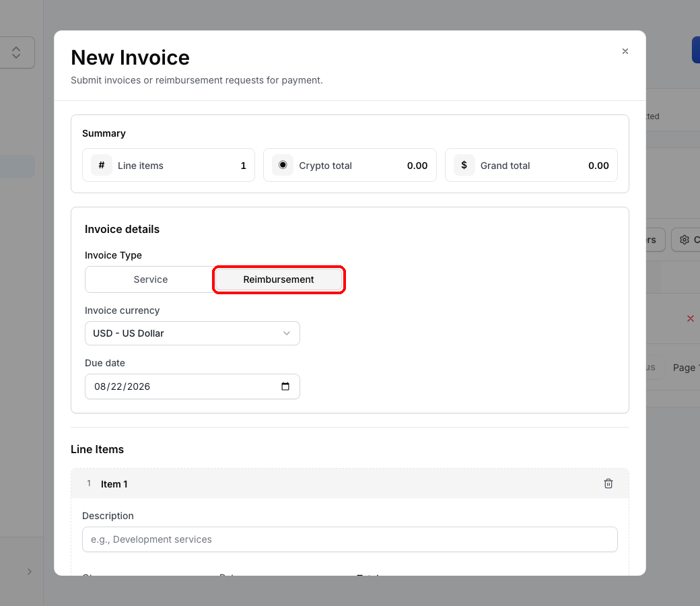Click the Description input field
The height and width of the screenshot is (606, 700).
pyautogui.click(x=349, y=539)
